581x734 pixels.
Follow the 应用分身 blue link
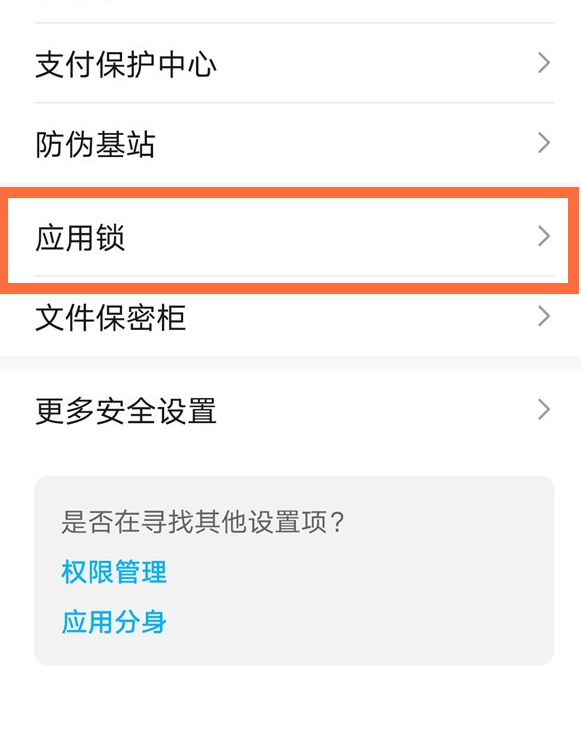pyautogui.click(x=114, y=622)
